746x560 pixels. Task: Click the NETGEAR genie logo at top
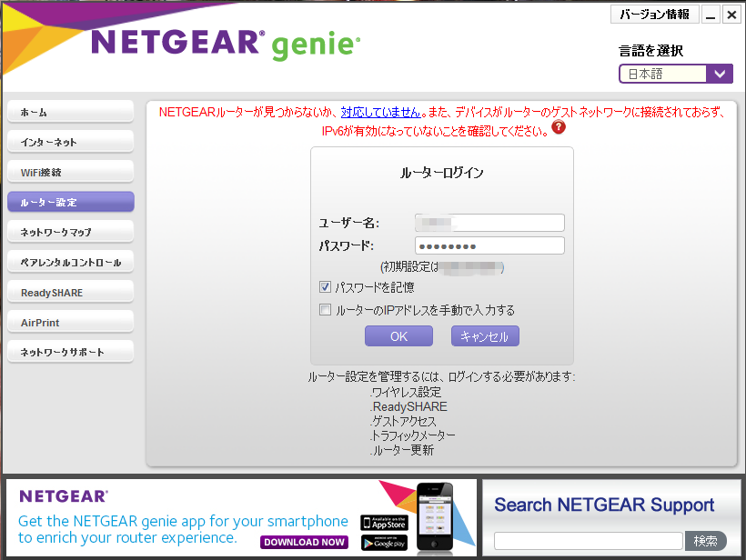226,44
